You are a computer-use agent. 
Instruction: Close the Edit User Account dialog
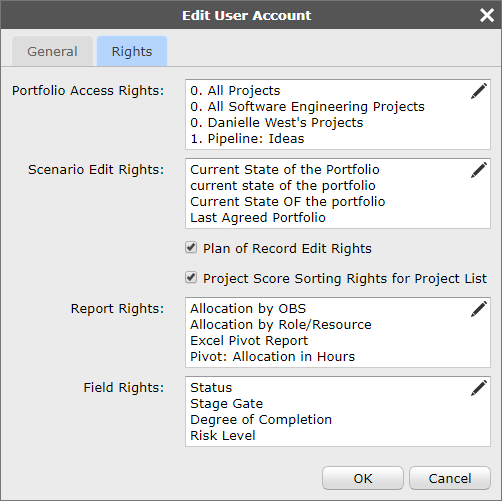[x=487, y=15]
